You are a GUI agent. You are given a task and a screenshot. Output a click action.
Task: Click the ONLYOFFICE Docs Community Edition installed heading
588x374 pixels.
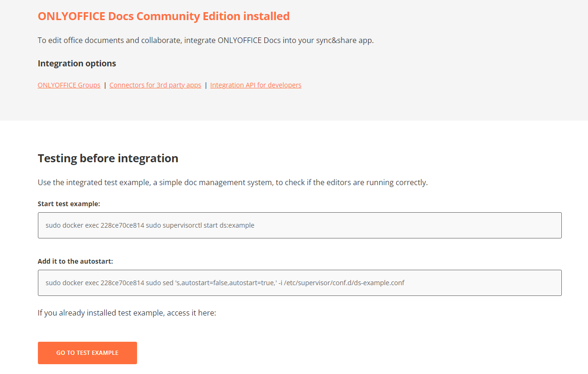[164, 16]
